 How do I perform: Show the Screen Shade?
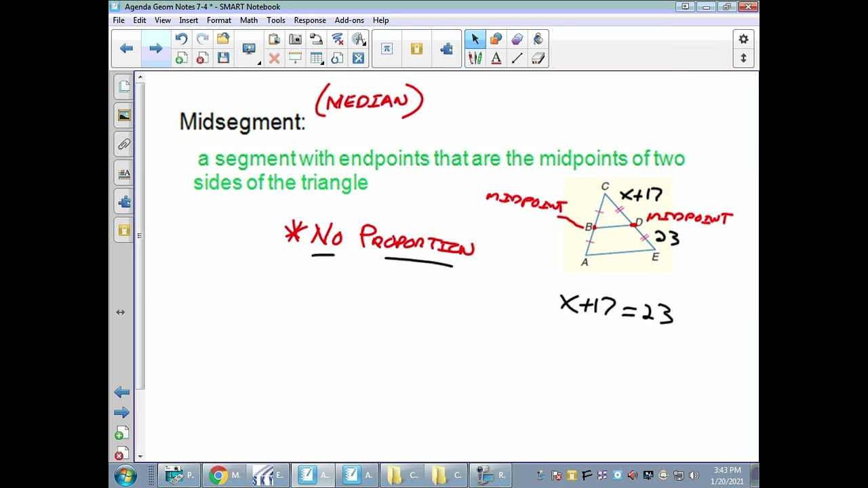[x=295, y=59]
